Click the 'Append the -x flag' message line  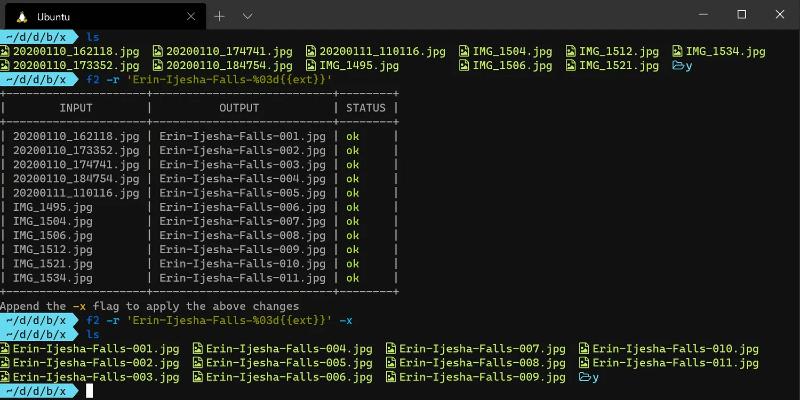[x=150, y=306]
